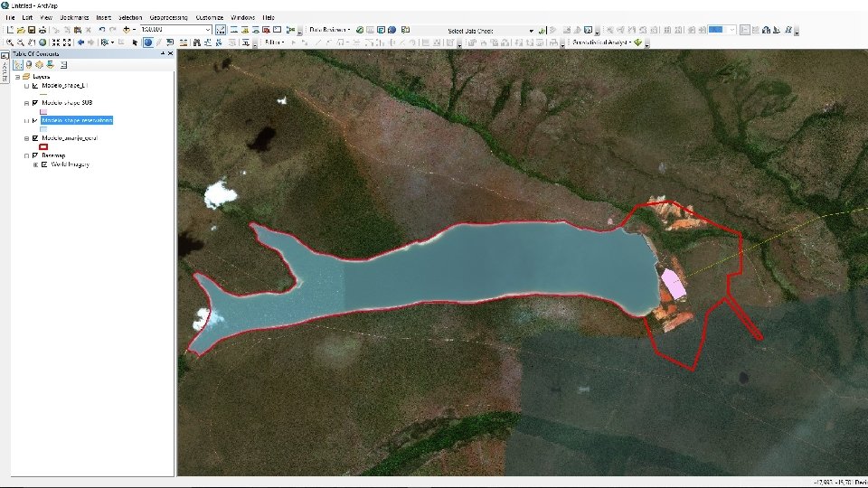Open Select Data Check dropdown
This screenshot has height=488, width=868.
pyautogui.click(x=532, y=31)
